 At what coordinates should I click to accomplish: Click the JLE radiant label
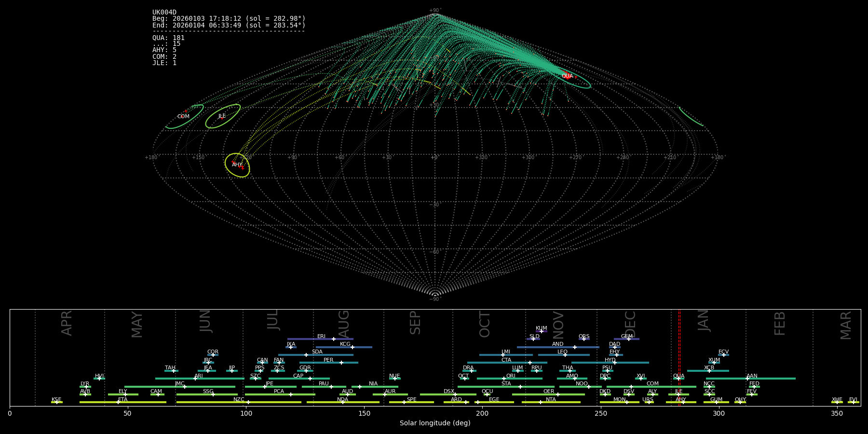pyautogui.click(x=222, y=116)
